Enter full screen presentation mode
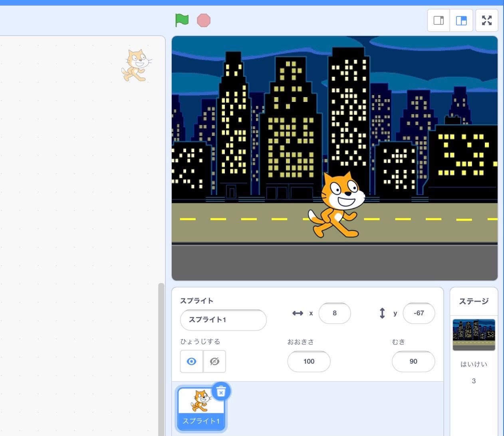Viewport: 504px width, 436px height. coord(486,20)
